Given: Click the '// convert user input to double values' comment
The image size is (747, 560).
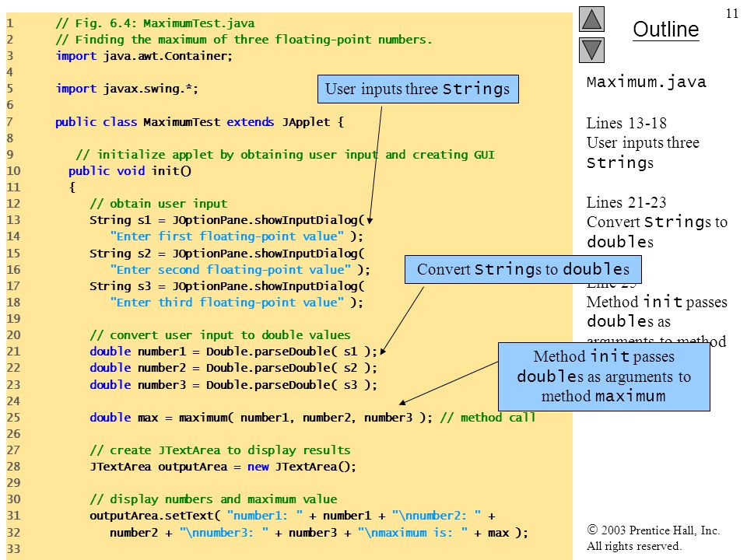Looking at the screenshot, I should tap(219, 335).
